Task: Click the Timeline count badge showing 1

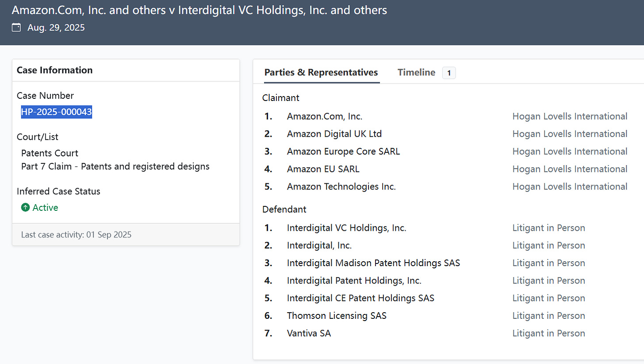Action: click(x=448, y=73)
